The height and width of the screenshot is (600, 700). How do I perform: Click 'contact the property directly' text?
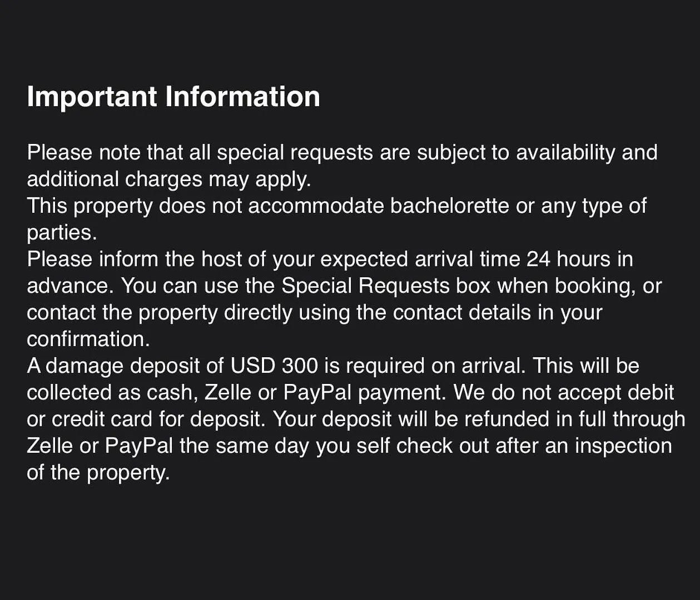160,312
